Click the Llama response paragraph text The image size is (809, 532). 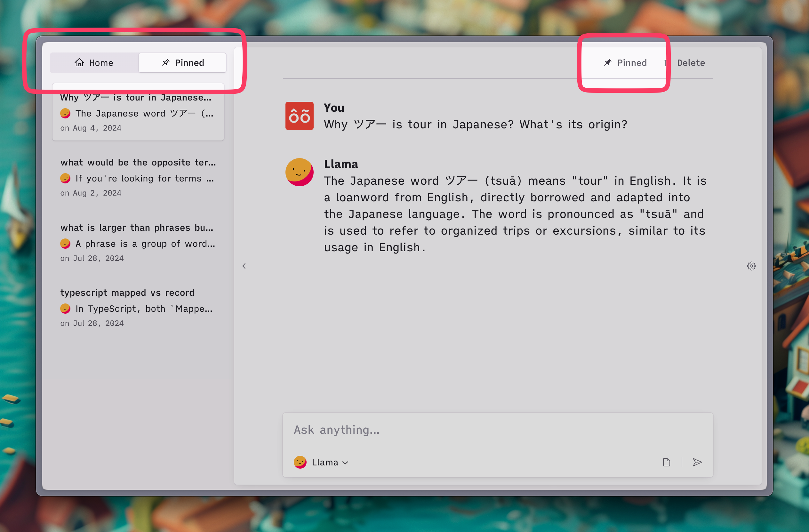(x=515, y=214)
